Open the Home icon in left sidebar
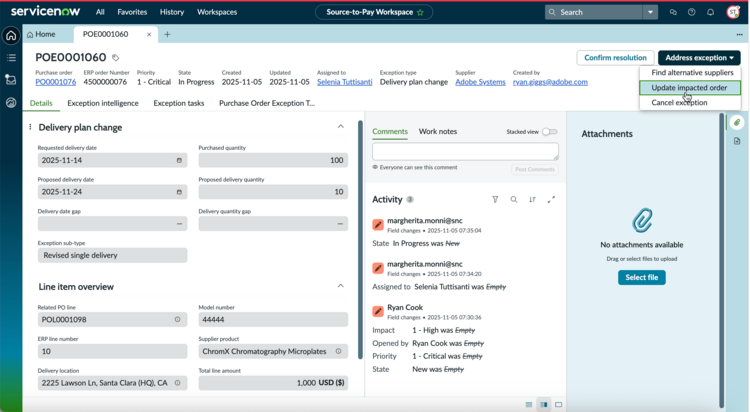Viewport: 750px width, 412px height. click(x=11, y=35)
